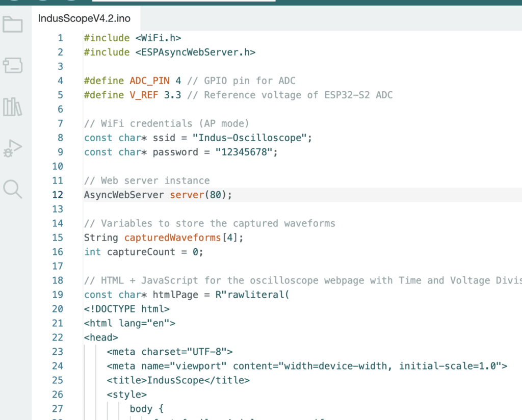
Task: Open the Debug panel icon
Action: [13, 148]
